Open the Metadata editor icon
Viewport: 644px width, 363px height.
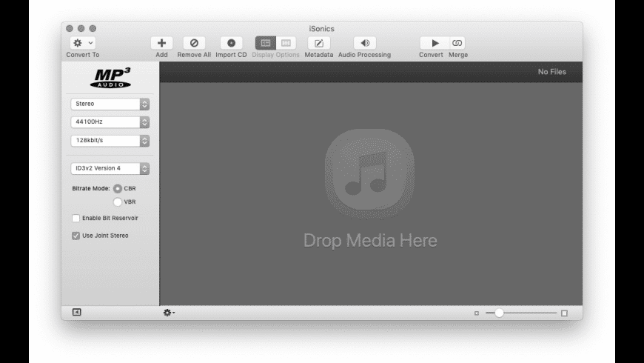pyautogui.click(x=319, y=43)
